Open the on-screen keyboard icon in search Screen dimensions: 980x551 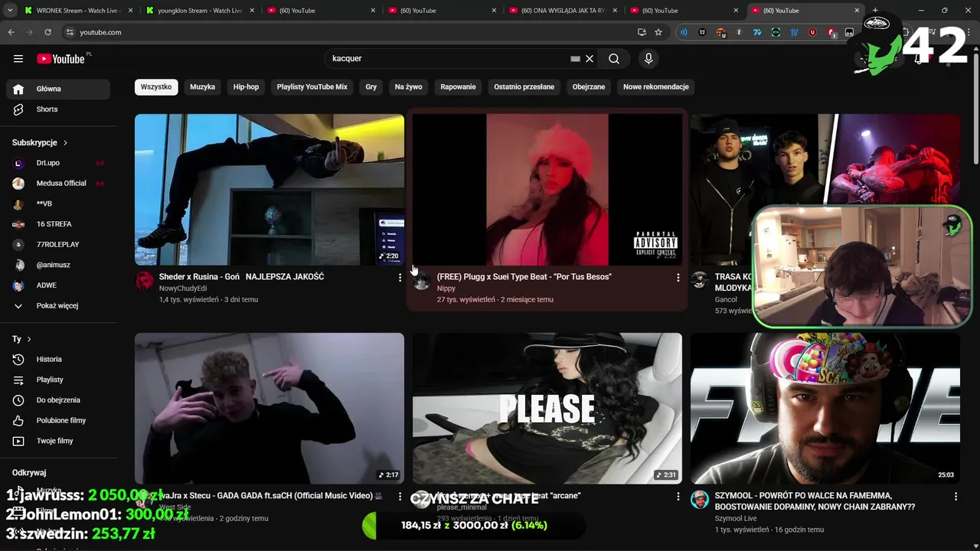coord(576,59)
